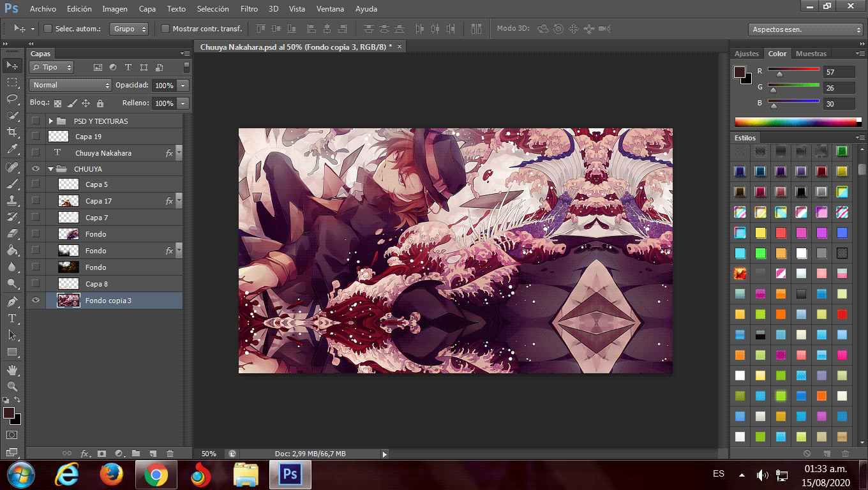This screenshot has width=868, height=490.
Task: Select the Horizontal Type tool
Action: [12, 318]
